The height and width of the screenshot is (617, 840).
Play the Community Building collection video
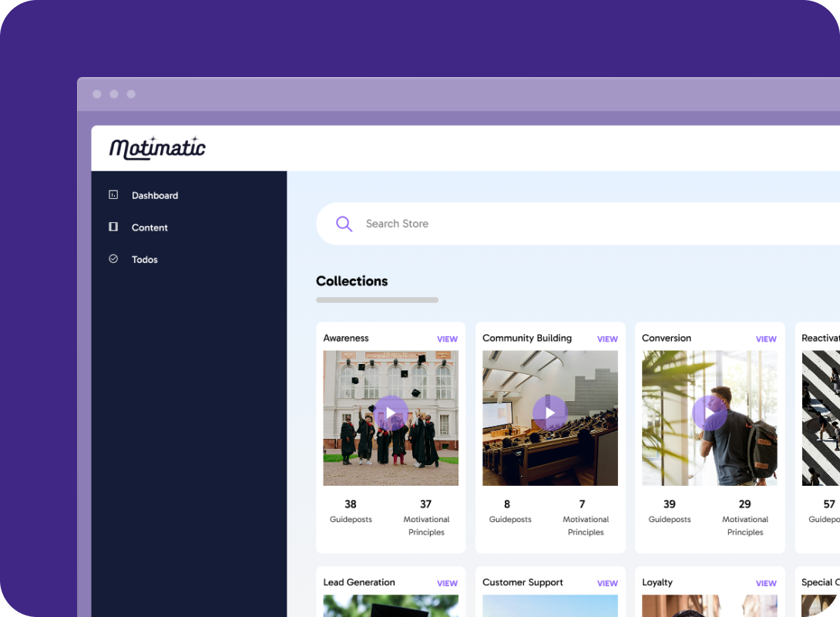click(549, 413)
